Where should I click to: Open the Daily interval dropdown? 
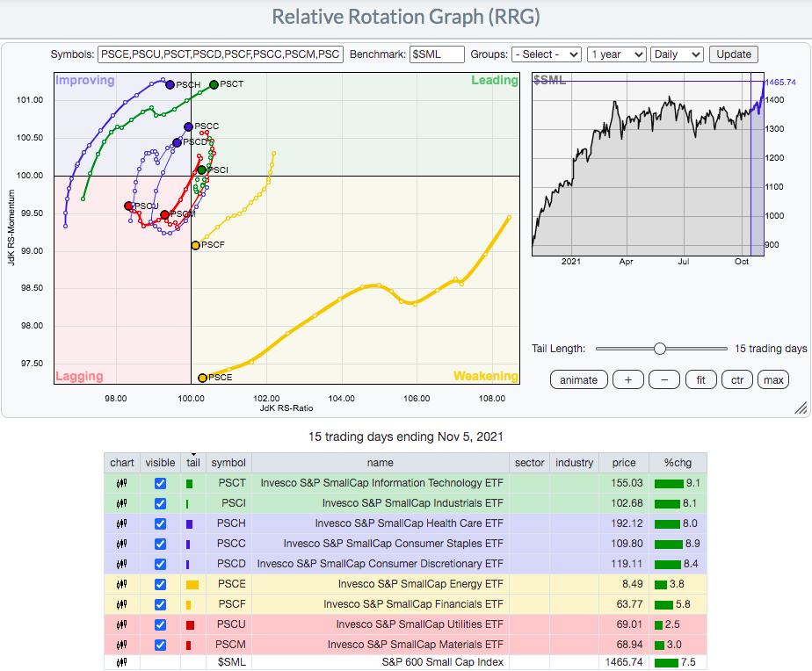click(678, 54)
